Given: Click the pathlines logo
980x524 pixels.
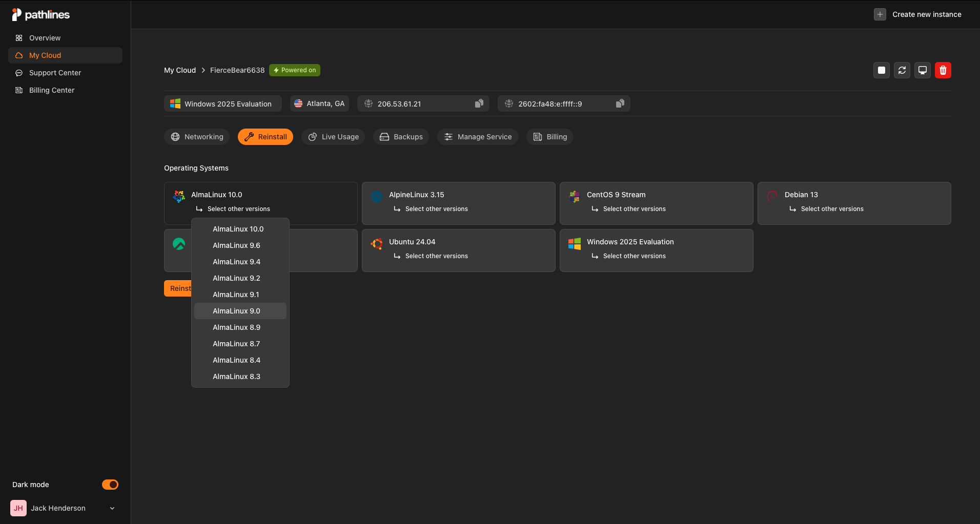Looking at the screenshot, I should 40,14.
